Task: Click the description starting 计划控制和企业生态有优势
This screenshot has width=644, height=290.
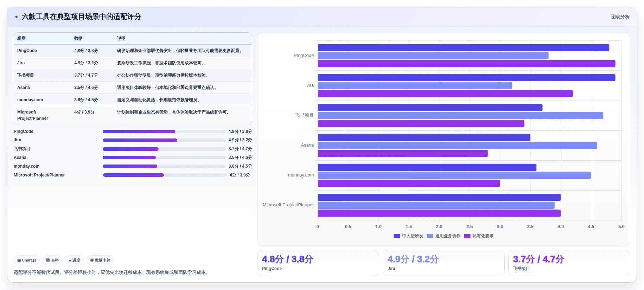Action: coord(173,112)
